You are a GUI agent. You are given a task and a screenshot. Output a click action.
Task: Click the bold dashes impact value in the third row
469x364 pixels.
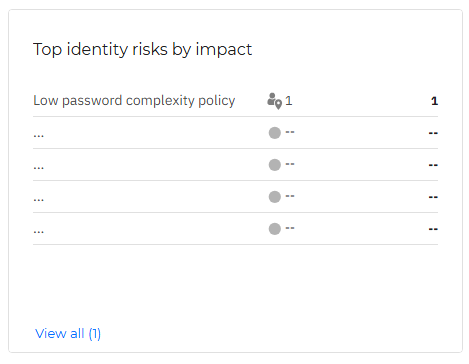(x=433, y=165)
